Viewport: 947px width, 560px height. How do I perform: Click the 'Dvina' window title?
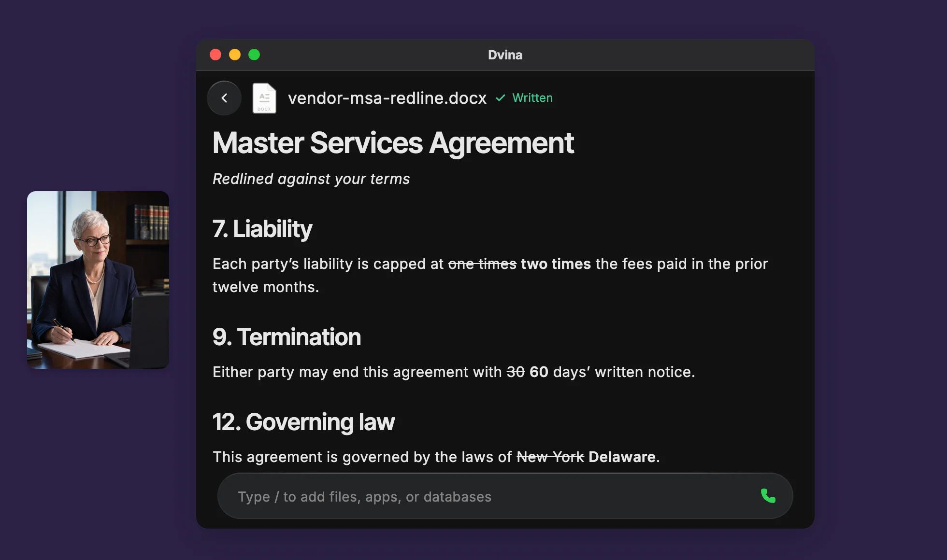(505, 55)
